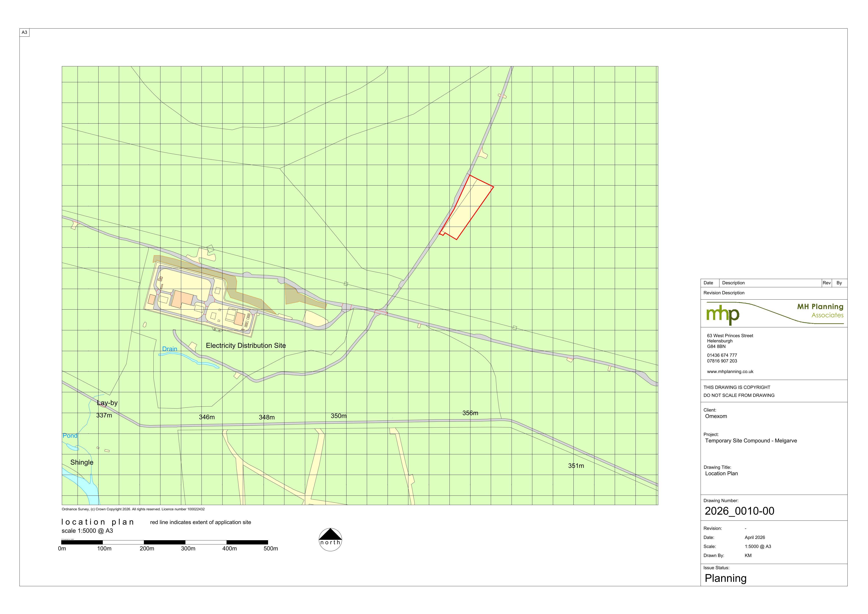Click the 'Rev' revision table header
Screen dimensions: 868x614
(826, 283)
